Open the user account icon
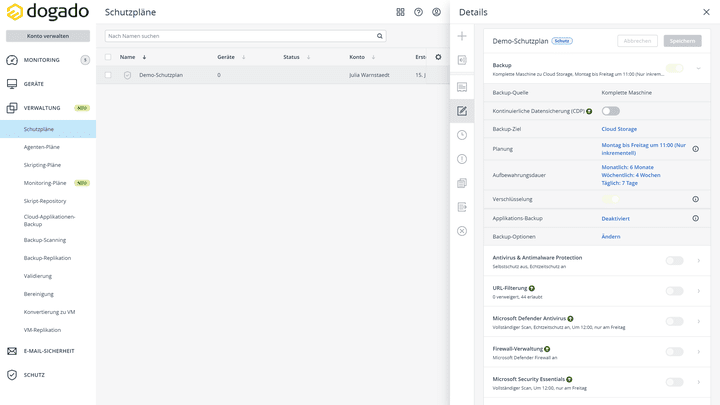The width and height of the screenshot is (720, 405). [437, 12]
